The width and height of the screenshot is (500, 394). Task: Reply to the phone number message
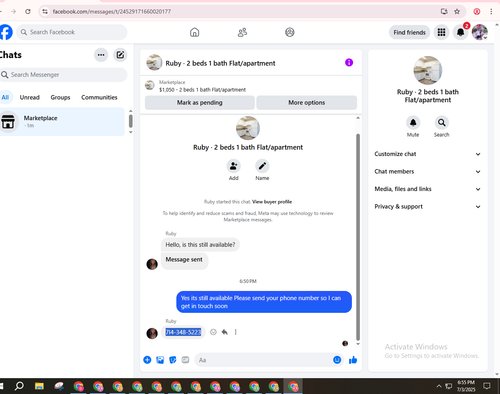[x=225, y=332]
